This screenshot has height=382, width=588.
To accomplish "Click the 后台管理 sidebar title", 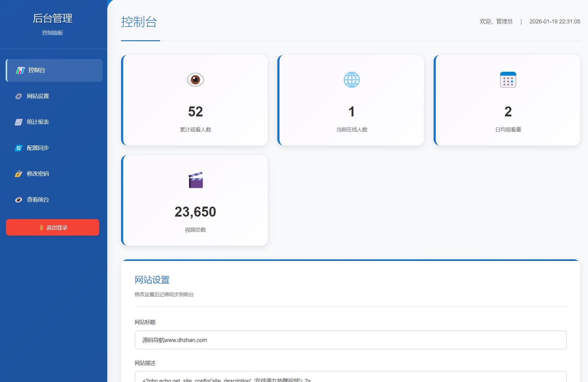I will (53, 18).
